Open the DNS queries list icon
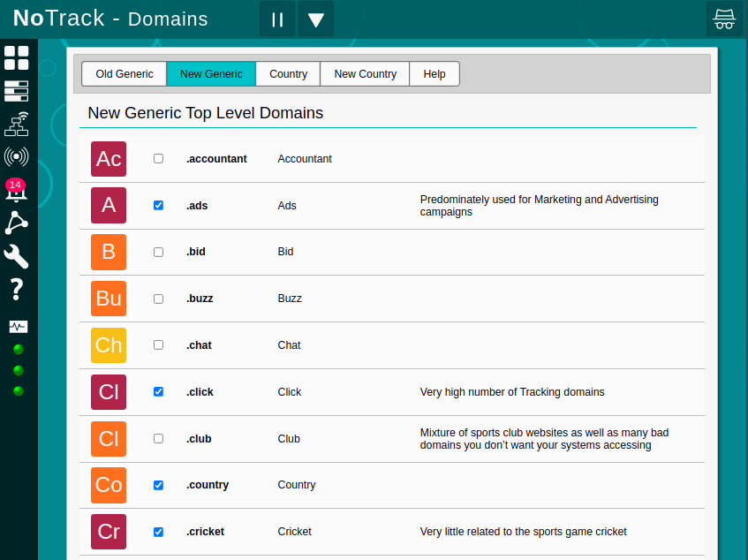This screenshot has height=560, width=748. (16, 91)
